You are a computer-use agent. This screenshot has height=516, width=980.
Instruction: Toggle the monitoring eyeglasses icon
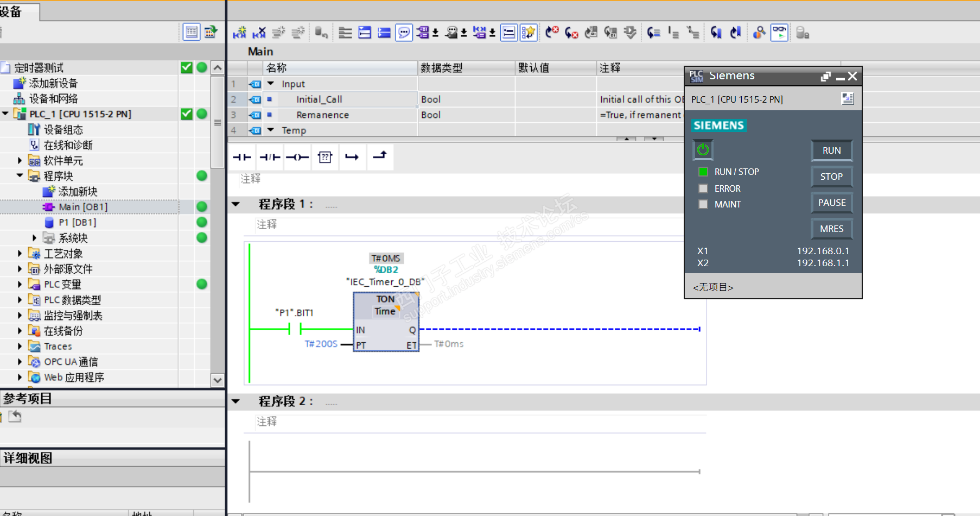pyautogui.click(x=779, y=33)
